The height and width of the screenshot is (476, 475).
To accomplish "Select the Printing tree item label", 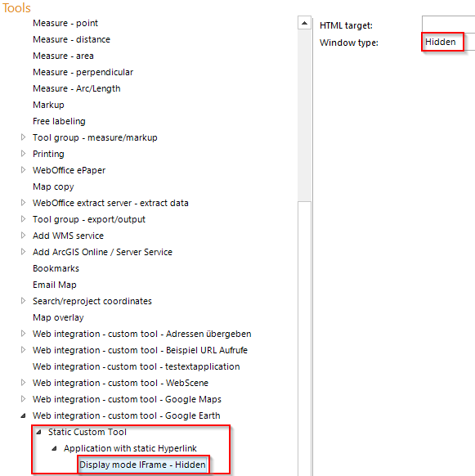I will (x=48, y=154).
